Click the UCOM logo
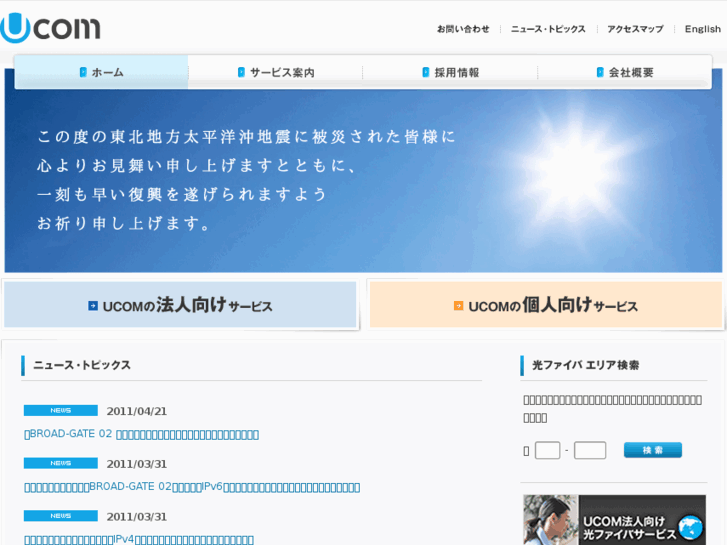 click(50, 28)
